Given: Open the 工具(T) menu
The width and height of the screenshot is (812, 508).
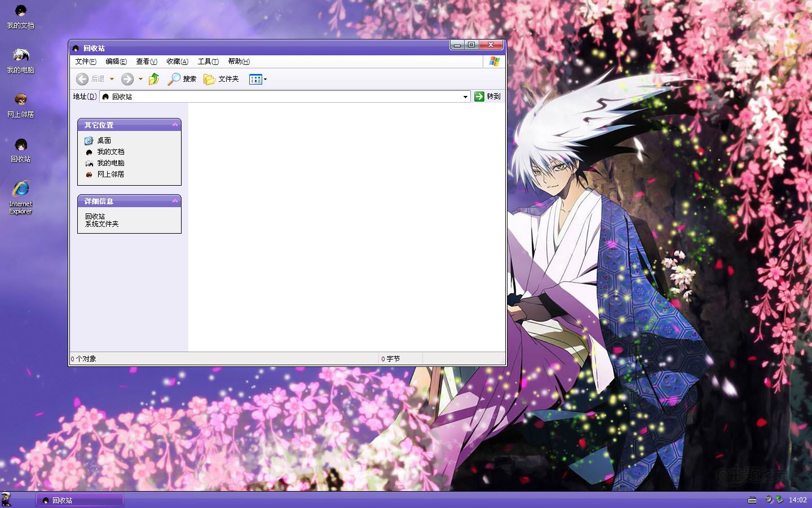Looking at the screenshot, I should 208,62.
